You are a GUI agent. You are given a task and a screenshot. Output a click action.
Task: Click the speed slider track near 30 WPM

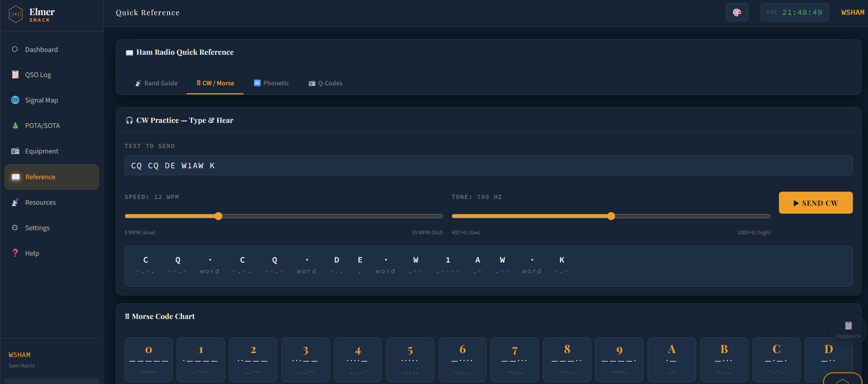(x=440, y=216)
